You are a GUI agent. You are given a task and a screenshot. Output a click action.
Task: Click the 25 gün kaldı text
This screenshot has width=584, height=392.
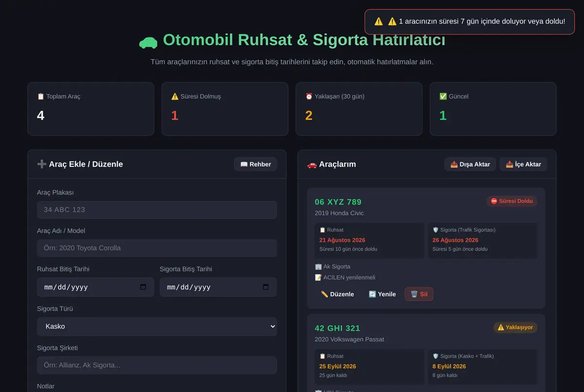333,375
